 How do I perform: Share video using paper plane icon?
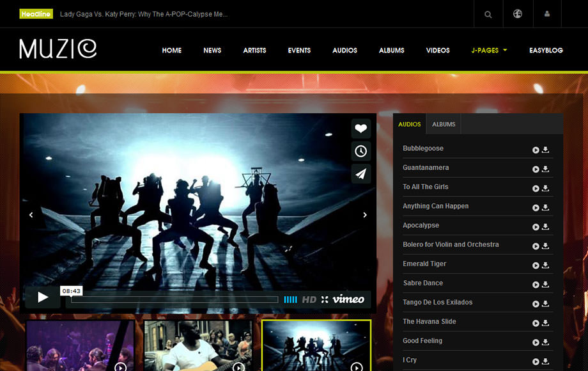pos(361,173)
